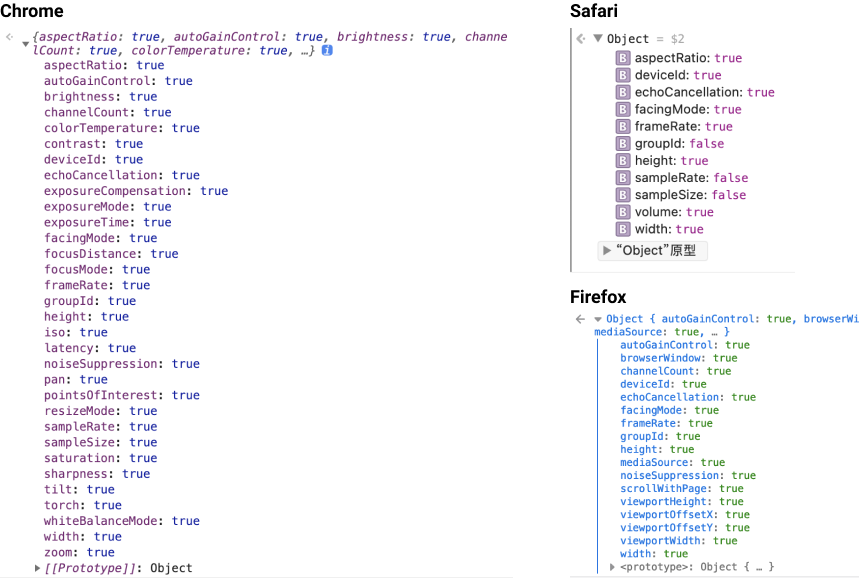Select the Chrome row 'exposureMode: true'
The image size is (859, 578).
108,207
